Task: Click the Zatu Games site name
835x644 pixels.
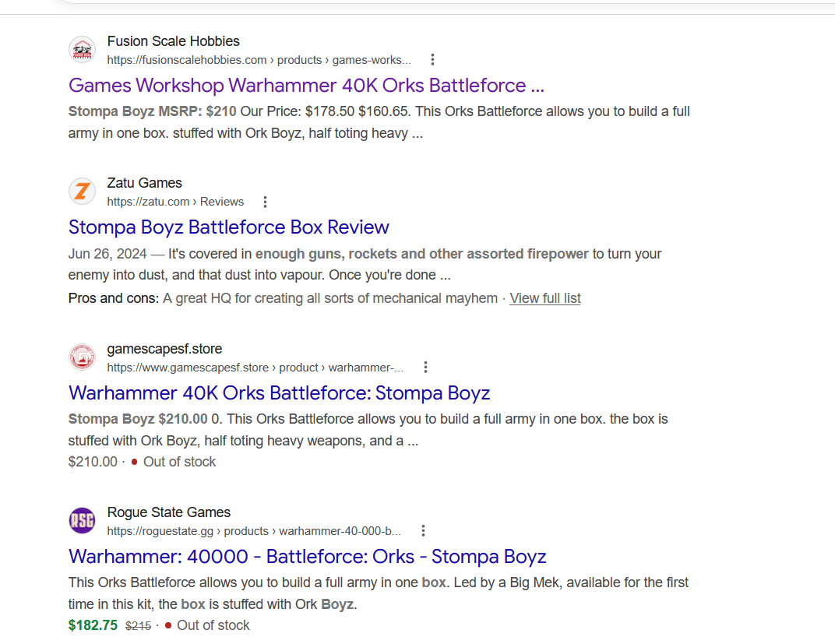Action: [144, 183]
